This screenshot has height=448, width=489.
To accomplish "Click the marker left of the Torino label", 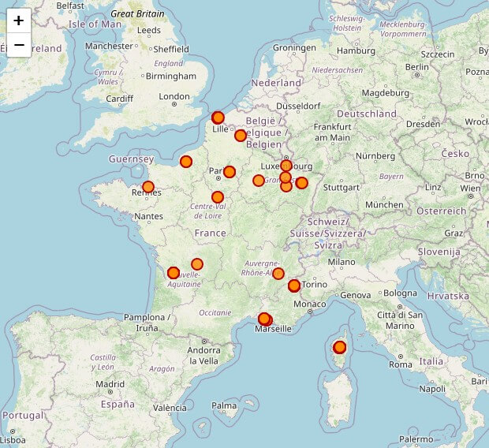I will point(294,286).
